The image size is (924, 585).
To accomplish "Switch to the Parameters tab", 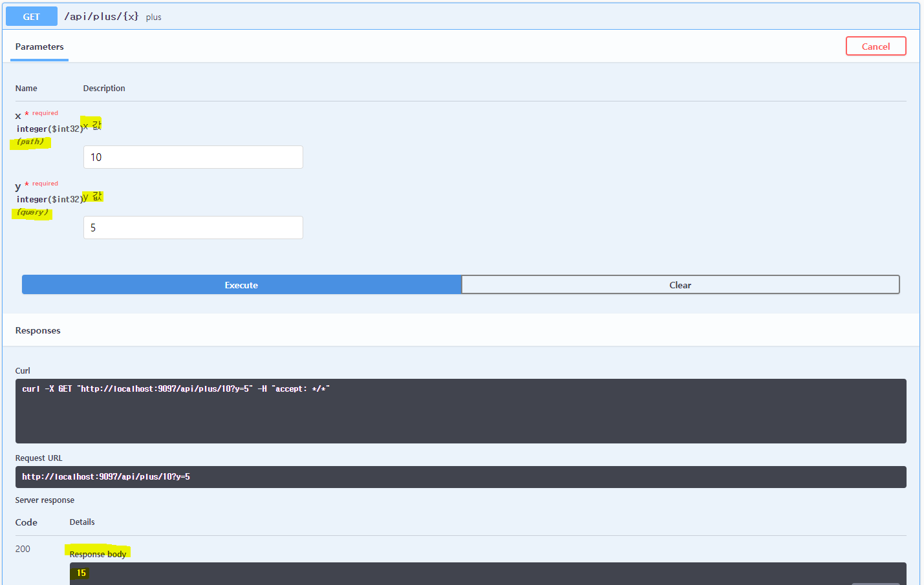I will (39, 47).
